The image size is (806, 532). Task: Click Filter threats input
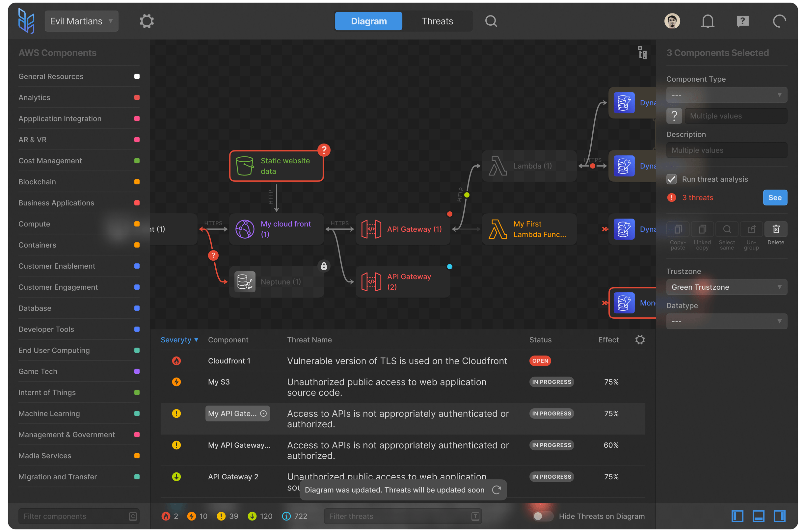(403, 516)
